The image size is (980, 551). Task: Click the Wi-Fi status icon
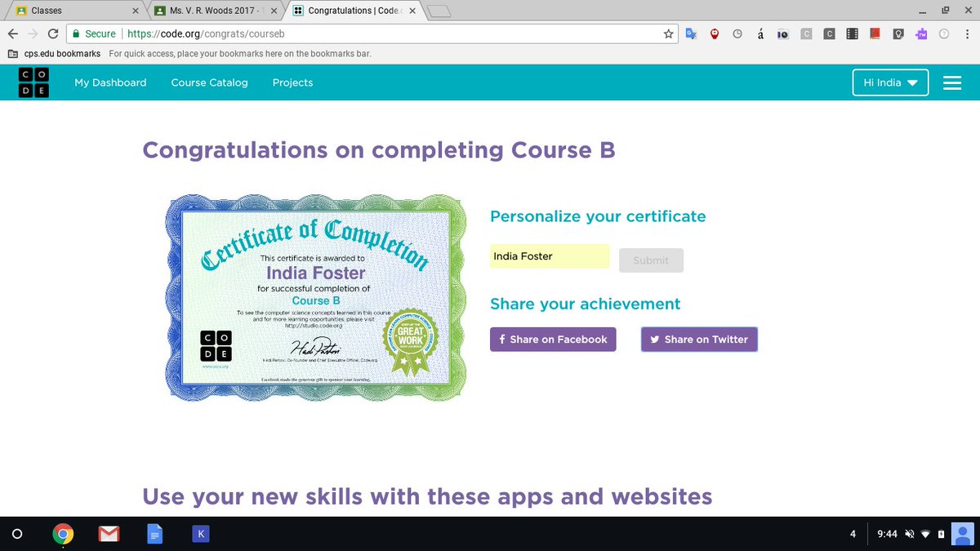925,534
